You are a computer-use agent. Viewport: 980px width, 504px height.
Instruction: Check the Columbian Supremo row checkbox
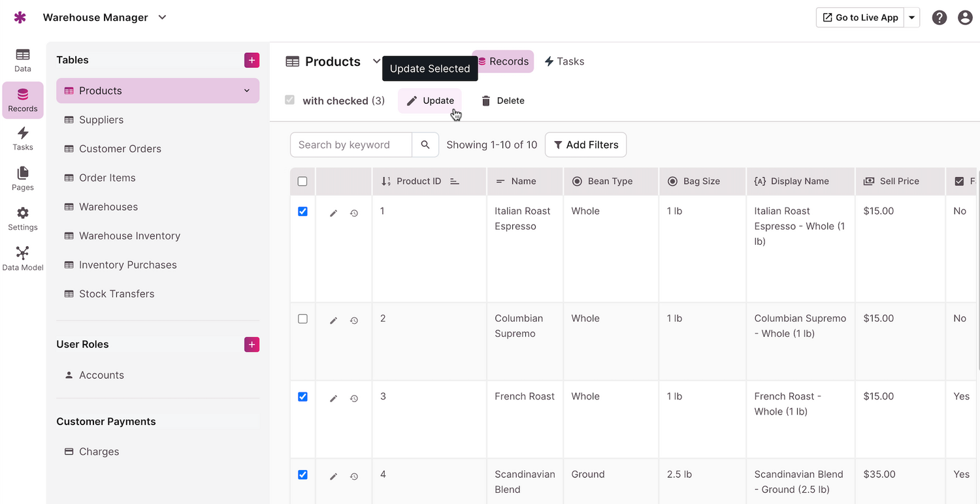coord(302,319)
